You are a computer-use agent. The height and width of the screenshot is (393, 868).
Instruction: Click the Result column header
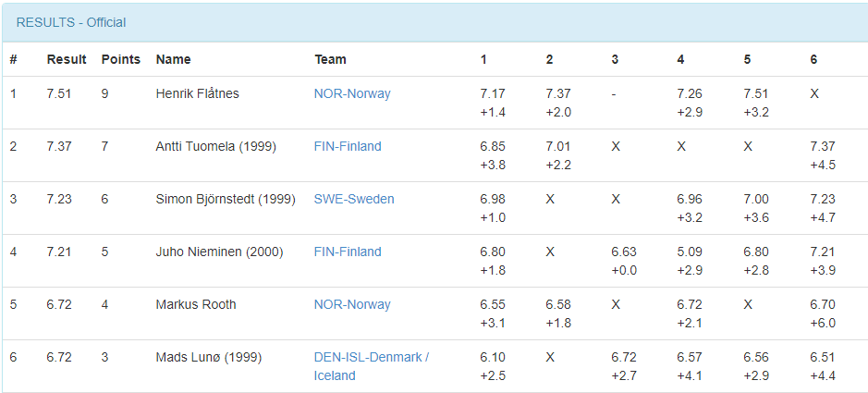pyautogui.click(x=67, y=59)
